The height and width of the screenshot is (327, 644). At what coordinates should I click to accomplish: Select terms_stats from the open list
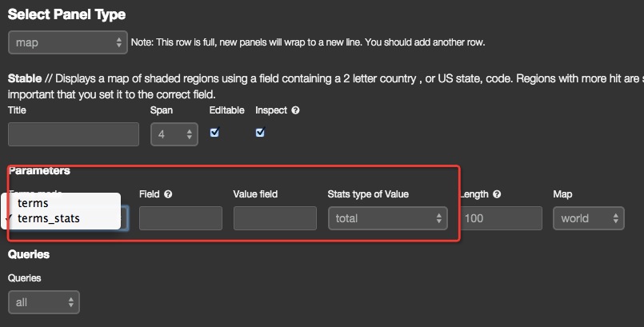click(49, 217)
